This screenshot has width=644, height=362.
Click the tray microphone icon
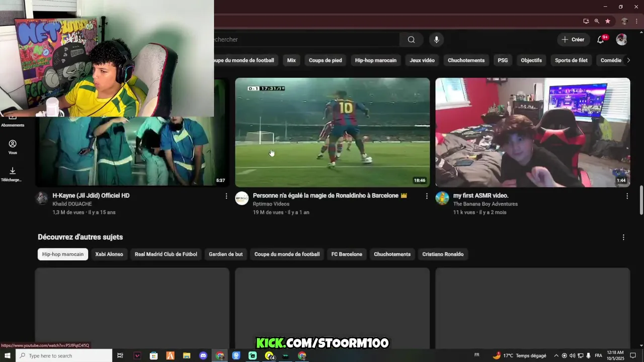[588, 355]
